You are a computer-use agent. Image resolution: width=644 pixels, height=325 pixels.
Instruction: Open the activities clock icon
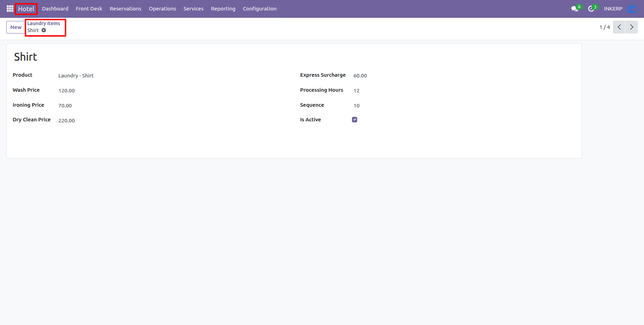[591, 9]
